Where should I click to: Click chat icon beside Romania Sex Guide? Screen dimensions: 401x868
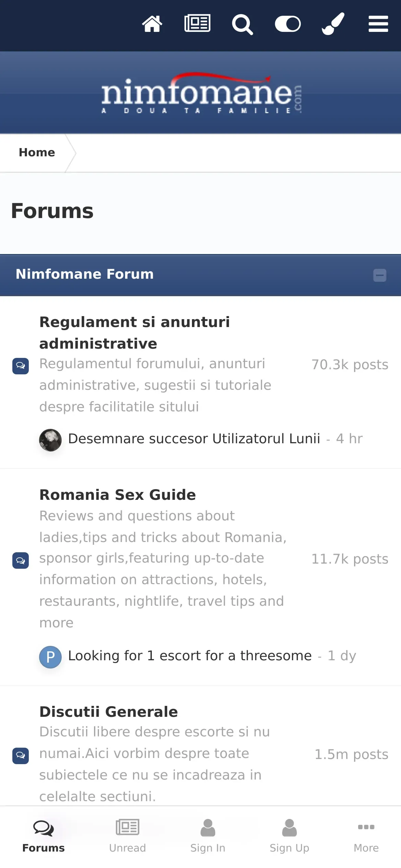pyautogui.click(x=21, y=560)
